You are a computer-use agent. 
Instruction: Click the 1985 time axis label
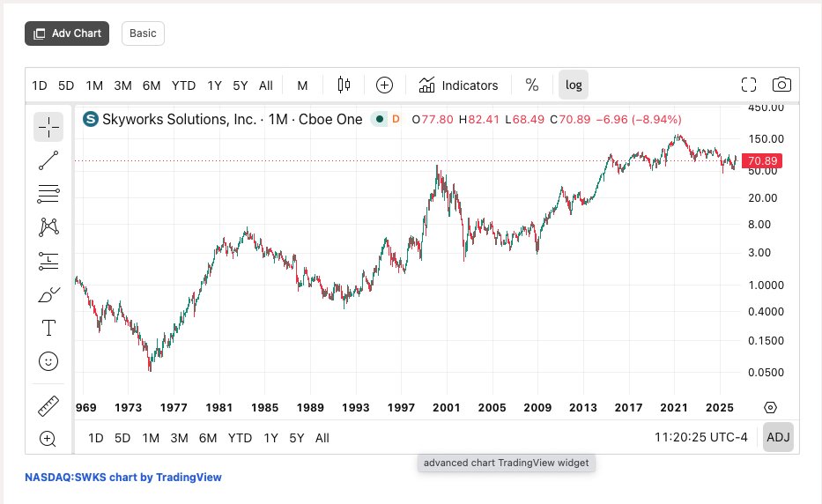[x=264, y=407]
